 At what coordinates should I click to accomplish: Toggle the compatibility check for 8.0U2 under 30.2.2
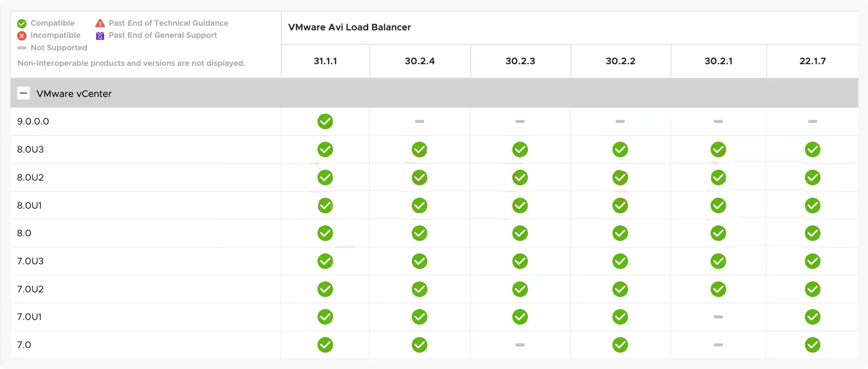tap(620, 177)
